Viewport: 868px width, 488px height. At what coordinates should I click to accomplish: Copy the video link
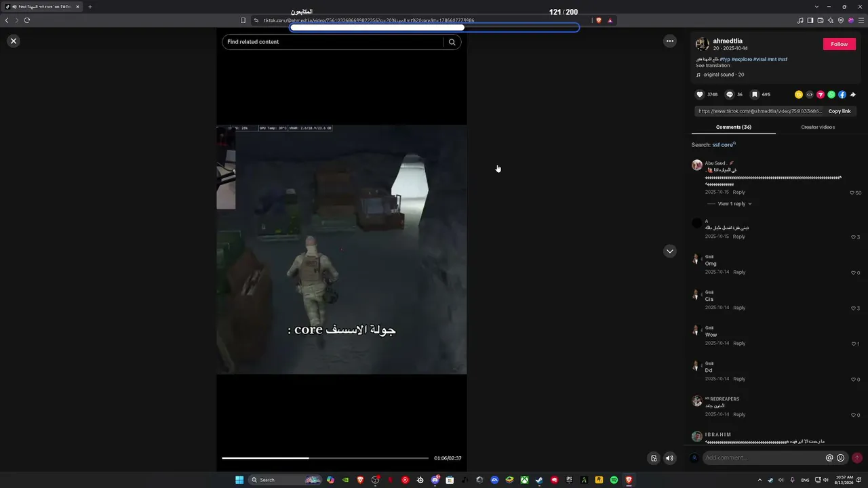pos(840,111)
